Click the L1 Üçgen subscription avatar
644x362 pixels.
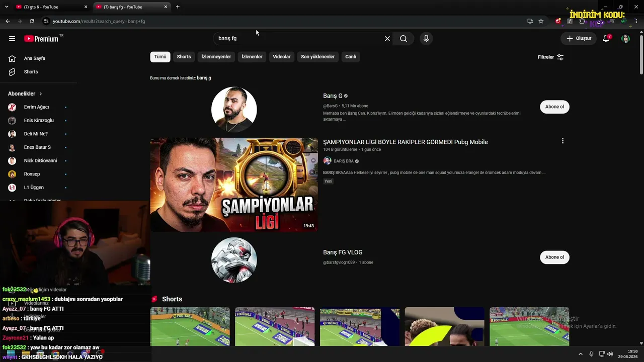click(x=12, y=188)
